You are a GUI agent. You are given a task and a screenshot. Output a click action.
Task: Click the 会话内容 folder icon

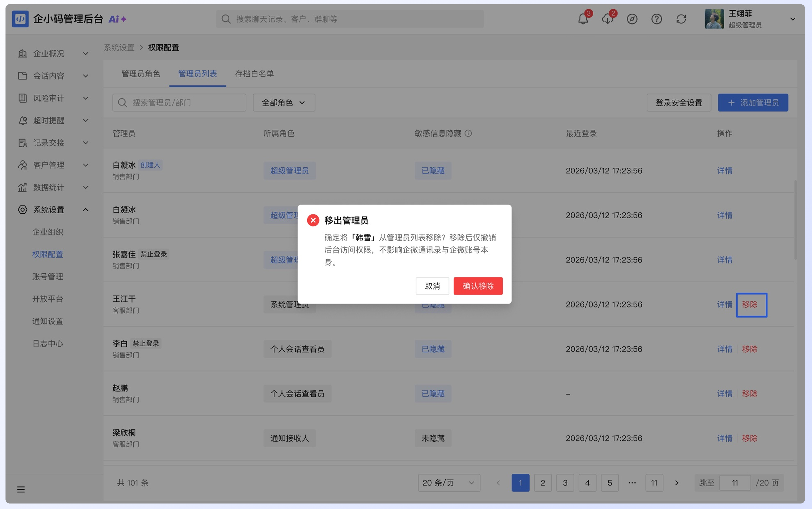[23, 76]
